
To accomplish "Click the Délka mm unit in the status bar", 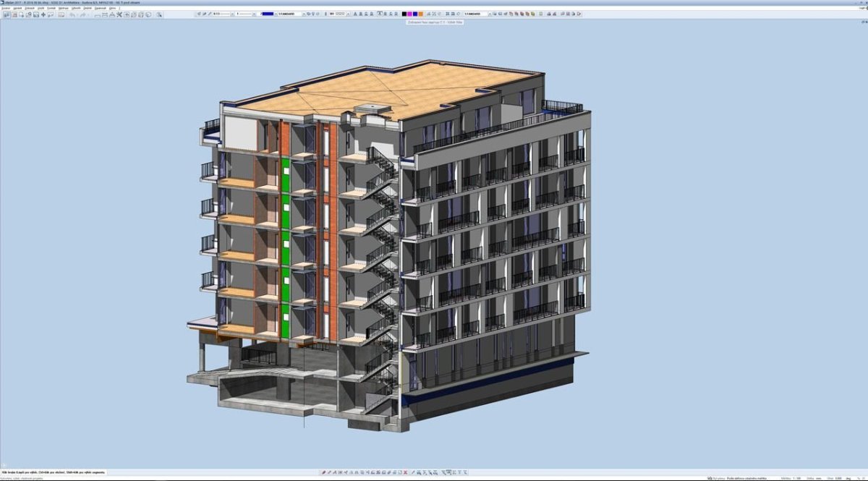I will coord(814,477).
